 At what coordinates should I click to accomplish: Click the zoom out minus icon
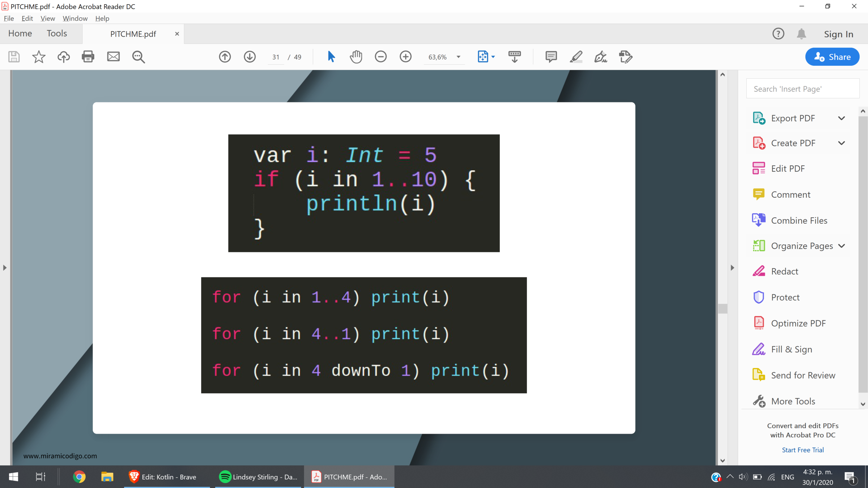point(380,57)
